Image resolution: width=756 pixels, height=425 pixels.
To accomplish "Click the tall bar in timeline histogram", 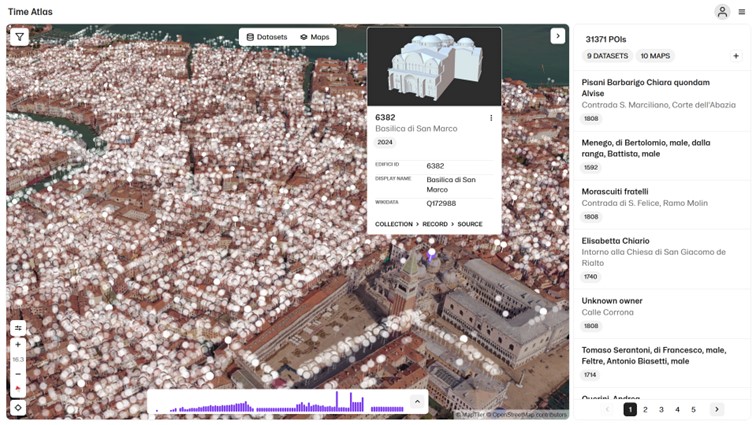I will 336,400.
